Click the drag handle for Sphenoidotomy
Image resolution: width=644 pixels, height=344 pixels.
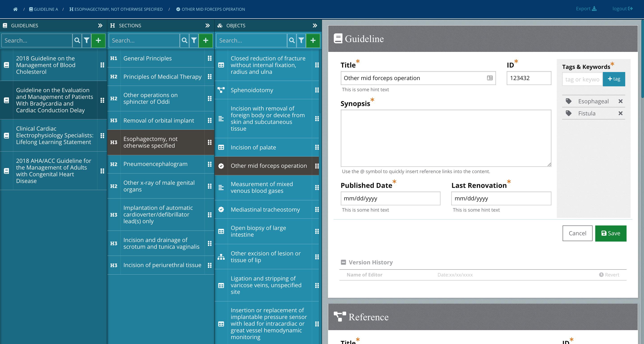317,90
